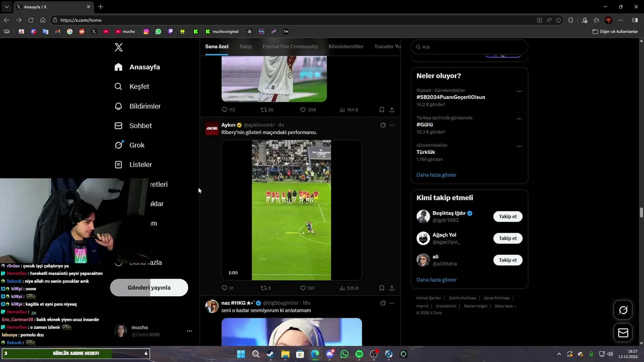The image size is (644, 362).
Task: Open Listeler in sidebar
Action: [133, 164]
